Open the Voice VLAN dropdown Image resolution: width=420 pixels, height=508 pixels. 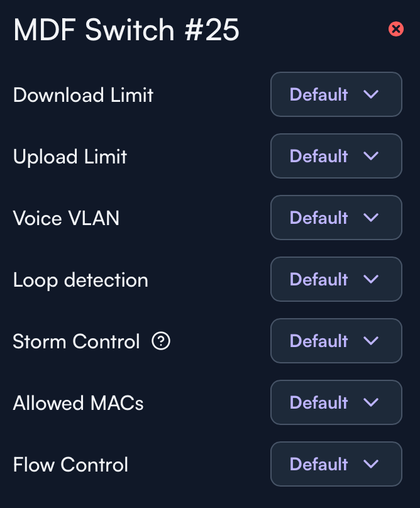pos(336,218)
